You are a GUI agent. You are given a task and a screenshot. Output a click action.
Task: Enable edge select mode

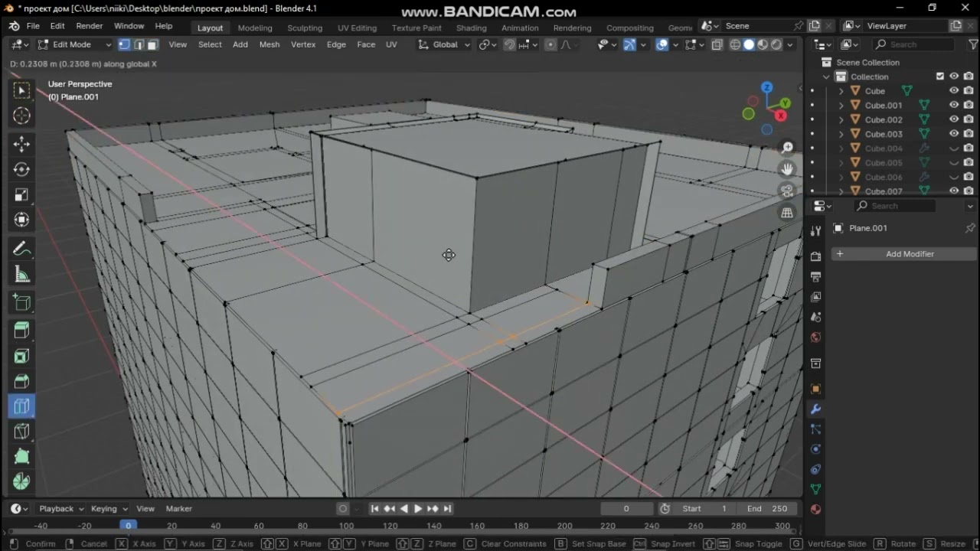pyautogui.click(x=138, y=44)
